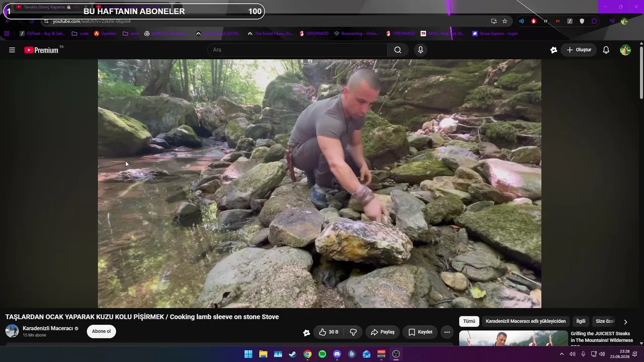Bookmark this page with star icon
The image size is (644, 362).
click(x=505, y=21)
